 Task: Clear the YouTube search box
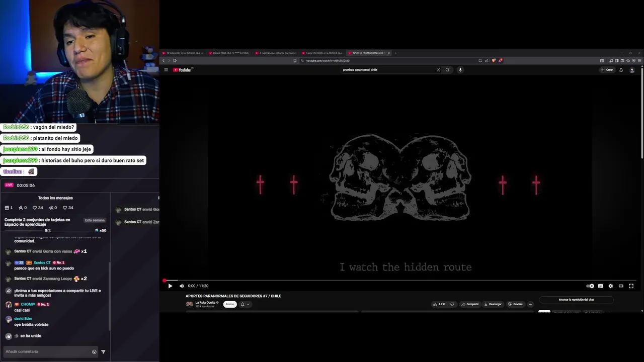tap(438, 70)
